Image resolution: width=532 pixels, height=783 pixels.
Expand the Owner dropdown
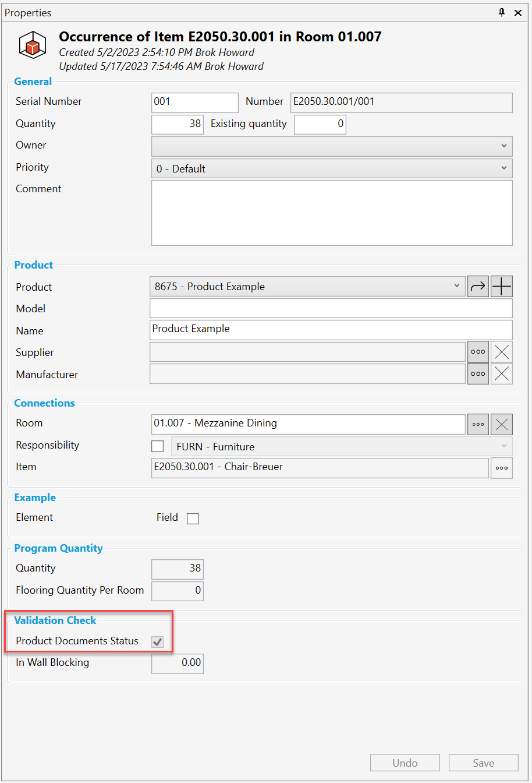pyautogui.click(x=332, y=146)
